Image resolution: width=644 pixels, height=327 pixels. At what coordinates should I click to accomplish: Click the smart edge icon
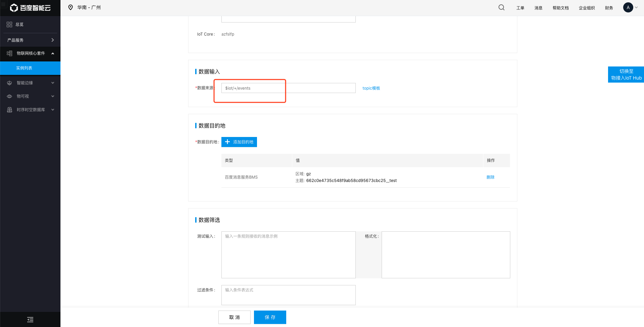9,83
